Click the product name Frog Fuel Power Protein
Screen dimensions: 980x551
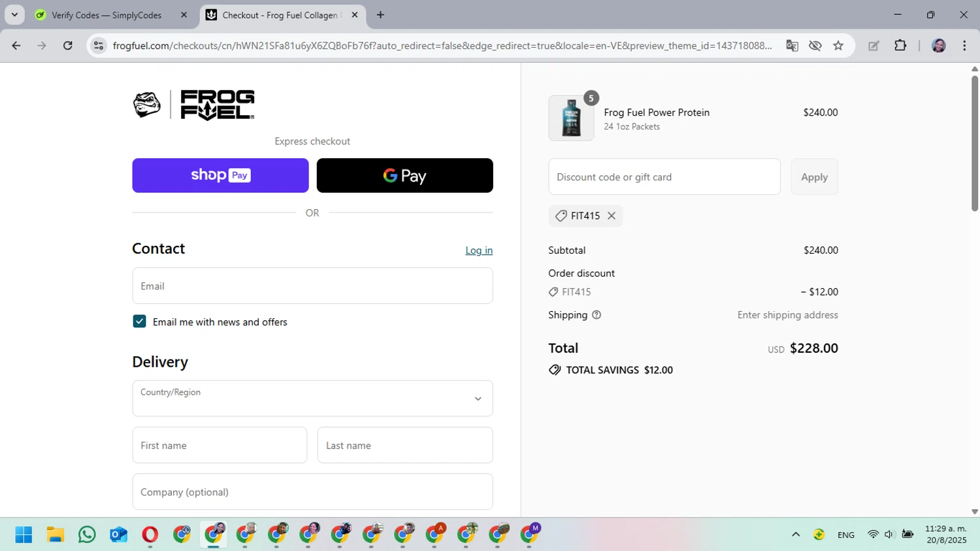click(657, 112)
